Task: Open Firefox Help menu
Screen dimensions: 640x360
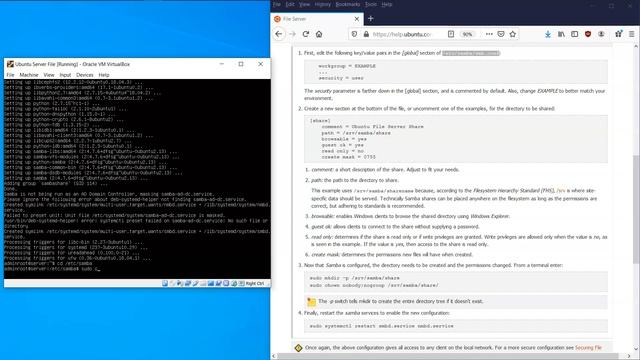Action: point(387,4)
